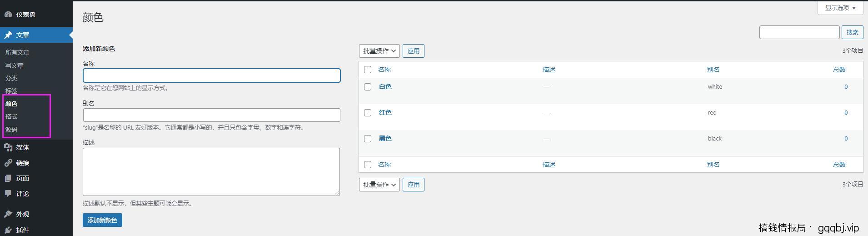Open 写文章 submenu item
Viewport: 868px width, 236px height.
(x=14, y=65)
